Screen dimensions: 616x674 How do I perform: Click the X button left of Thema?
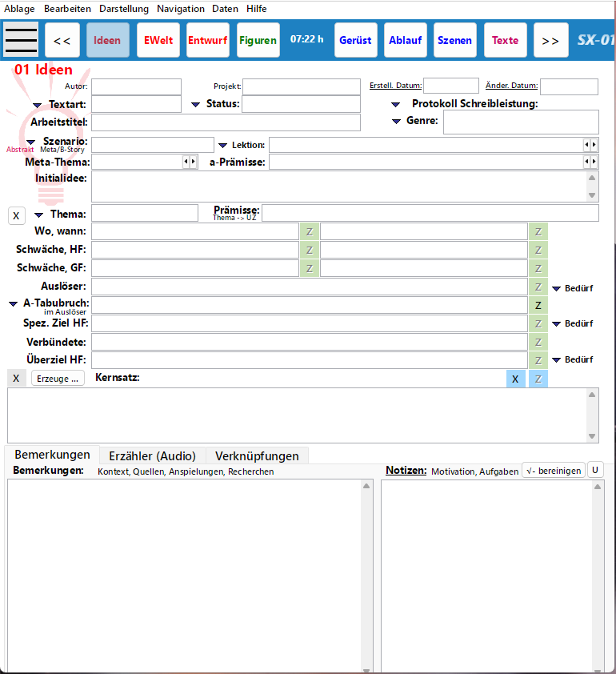(x=16, y=216)
